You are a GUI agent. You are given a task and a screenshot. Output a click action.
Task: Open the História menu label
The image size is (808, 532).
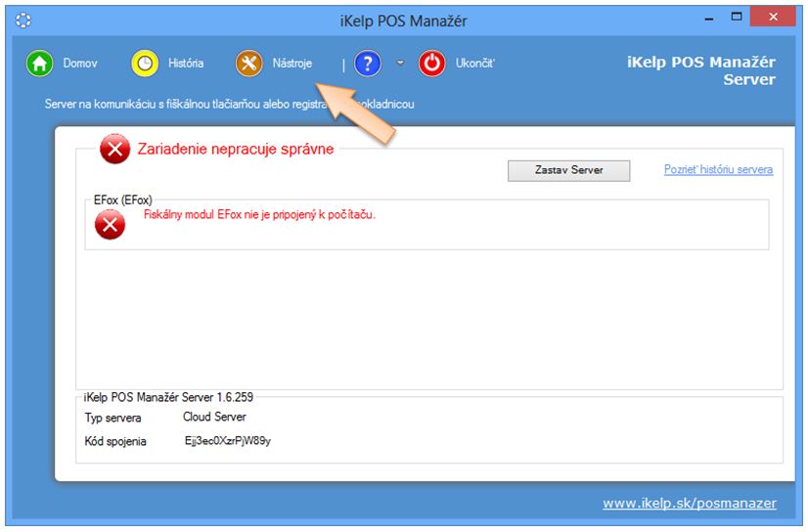coord(186,64)
